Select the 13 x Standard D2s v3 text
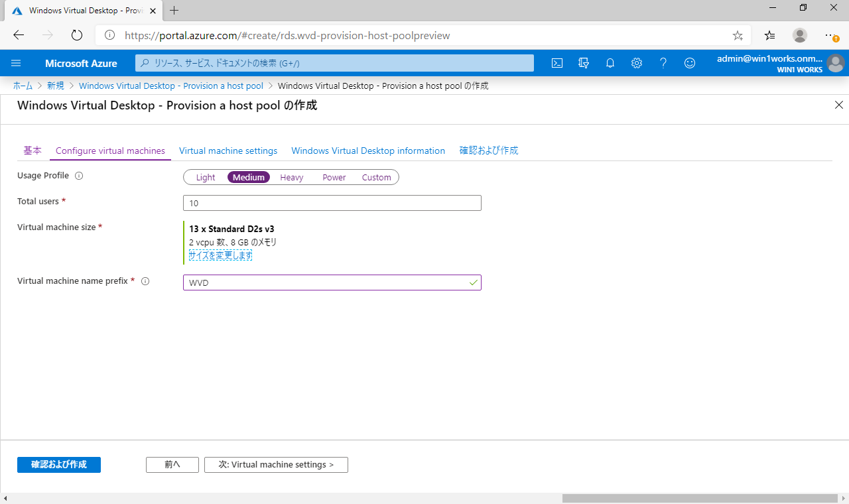 [231, 229]
